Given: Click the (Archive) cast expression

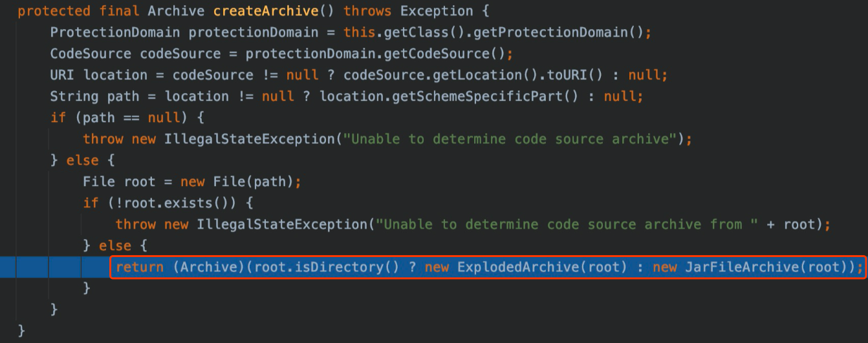Looking at the screenshot, I should tap(210, 267).
